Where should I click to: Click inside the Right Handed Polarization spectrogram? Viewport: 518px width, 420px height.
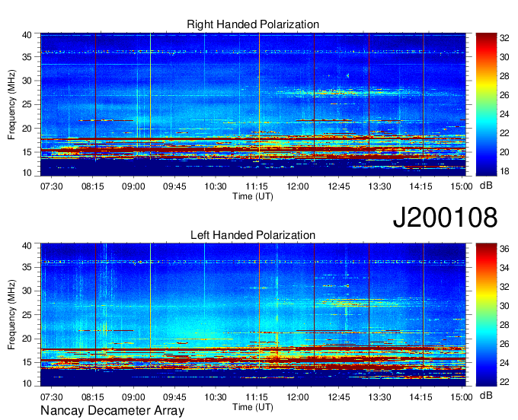click(253, 104)
